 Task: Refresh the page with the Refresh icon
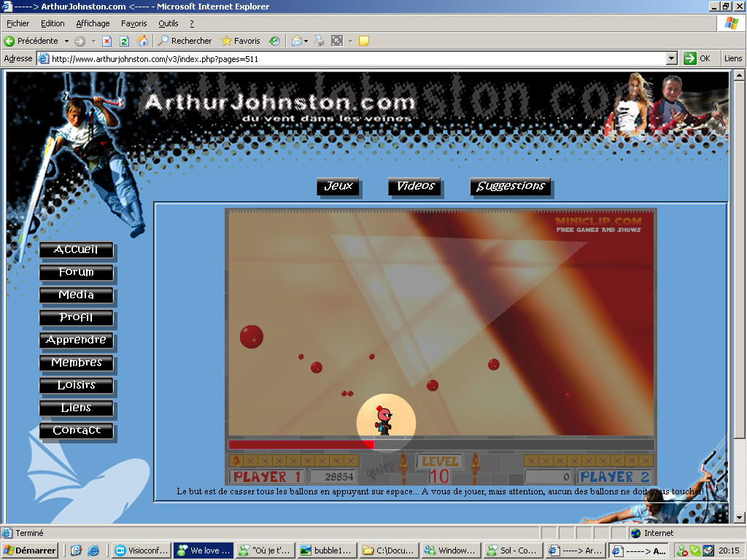point(124,41)
